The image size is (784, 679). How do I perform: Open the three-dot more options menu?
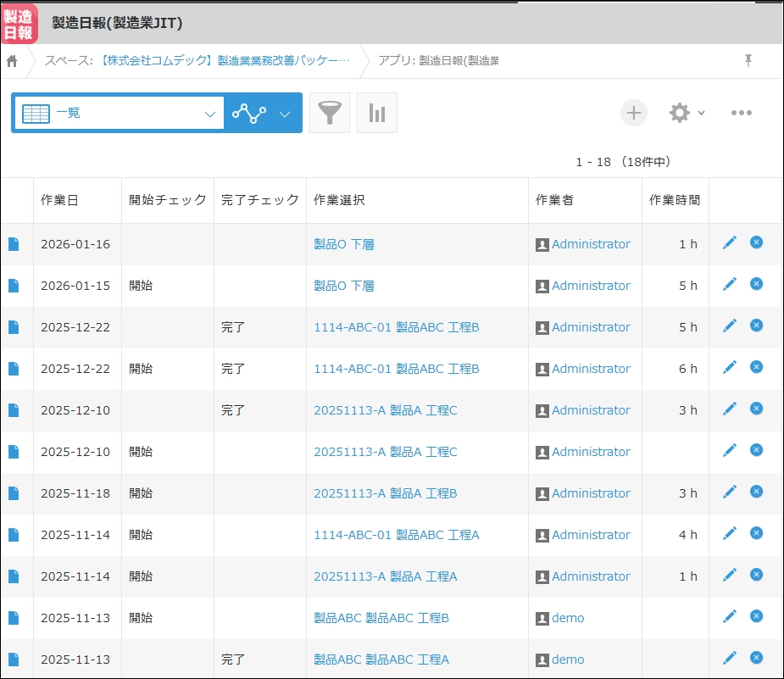tap(742, 113)
